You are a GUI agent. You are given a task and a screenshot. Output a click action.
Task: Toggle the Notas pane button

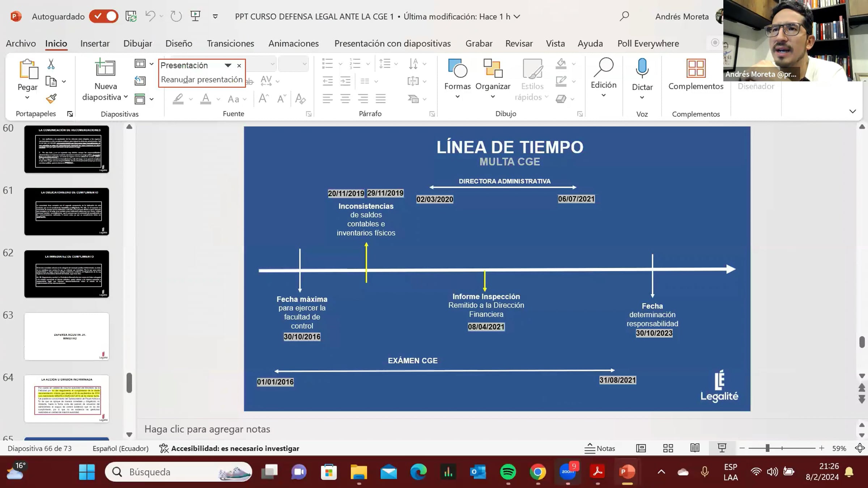coord(600,448)
